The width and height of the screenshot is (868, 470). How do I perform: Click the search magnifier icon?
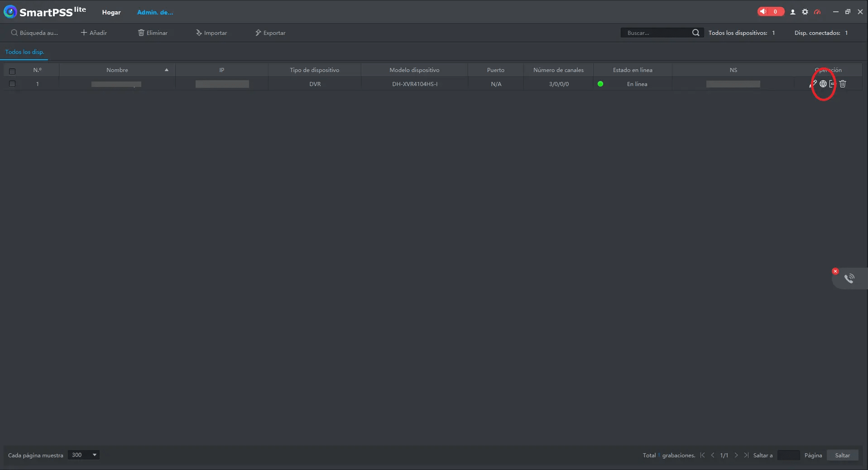(696, 33)
